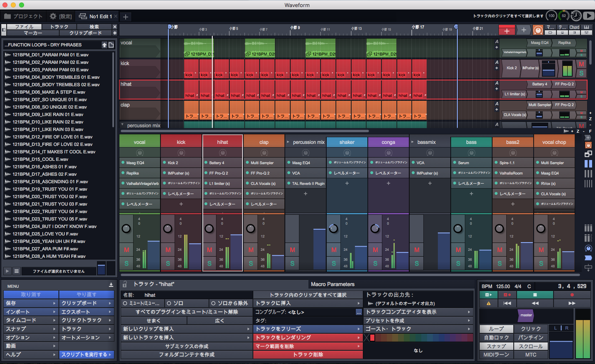595x364 pixels.
Task: Click the return to start button
Action: [507, 303]
